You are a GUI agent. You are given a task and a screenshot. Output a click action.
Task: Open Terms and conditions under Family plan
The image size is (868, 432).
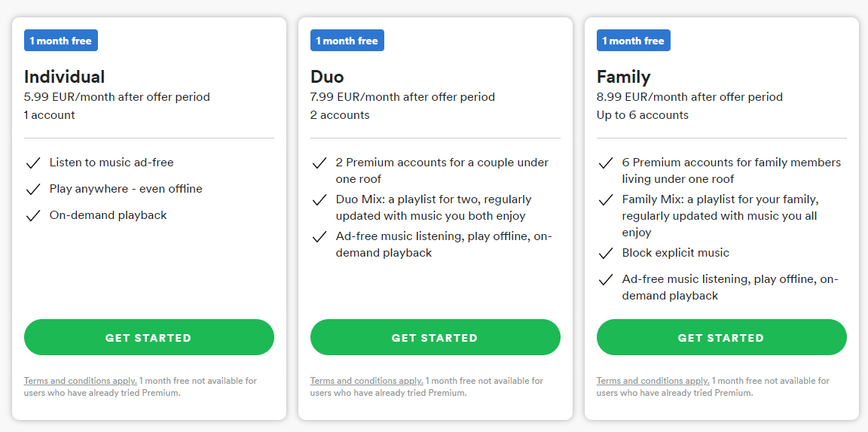point(653,381)
